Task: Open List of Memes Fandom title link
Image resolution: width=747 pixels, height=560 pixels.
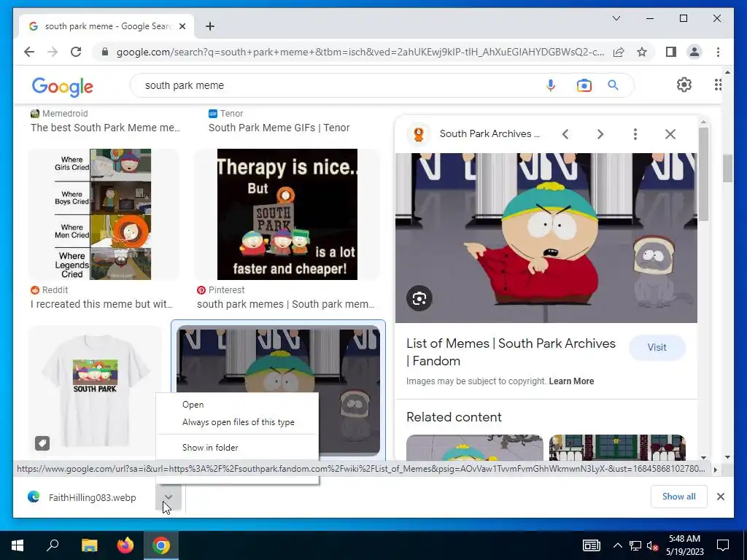Action: (x=511, y=352)
